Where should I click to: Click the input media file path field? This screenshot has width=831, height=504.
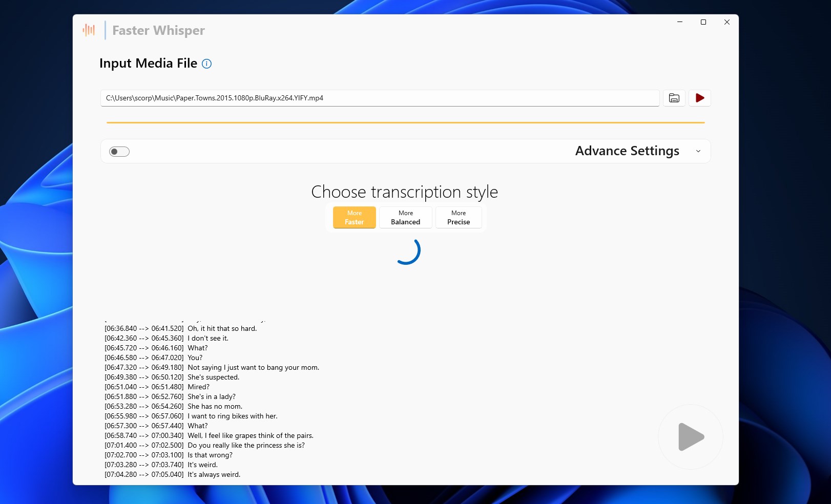(380, 98)
